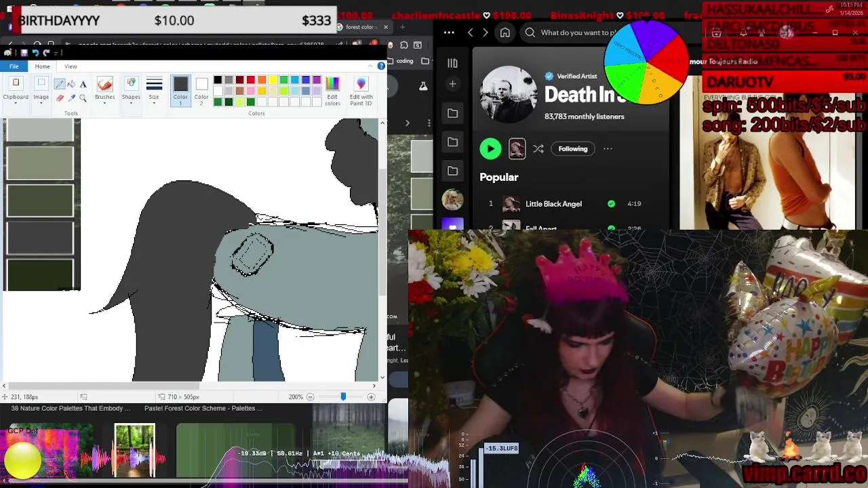
Task: Open the first folder in Spotify sidebar
Action: [x=452, y=113]
